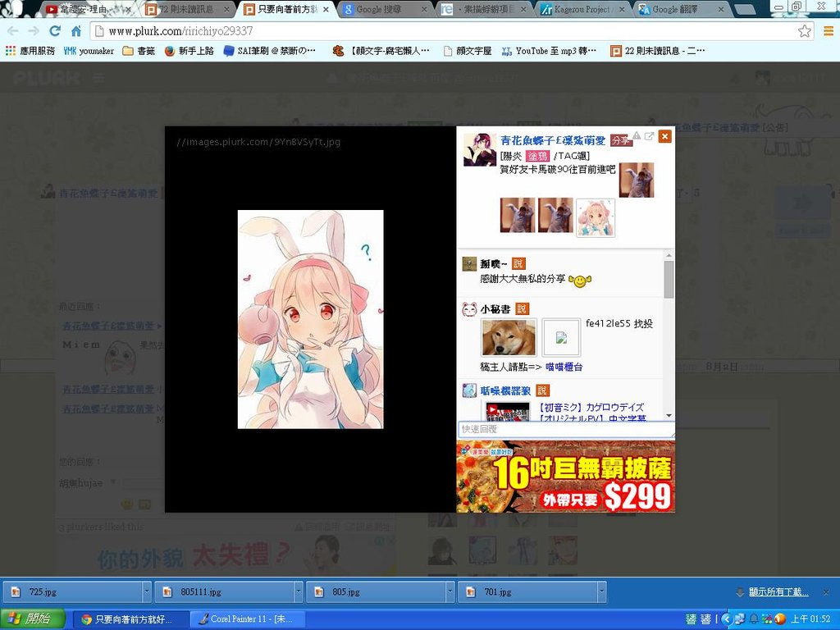Screen dimensions: 840x630
Task: Click the 喵喵櫃台 link
Action: [x=564, y=367]
